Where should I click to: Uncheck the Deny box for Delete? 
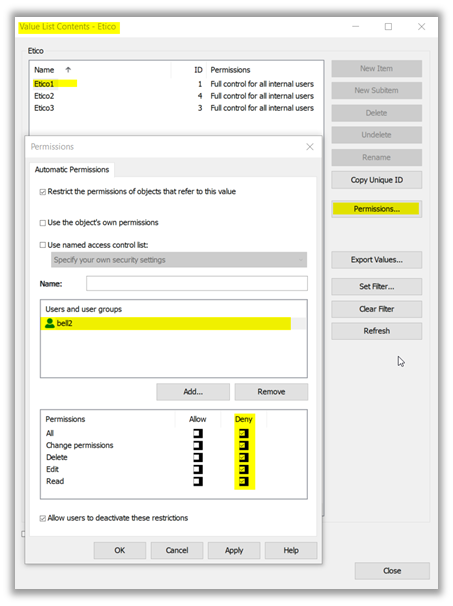pos(244,457)
